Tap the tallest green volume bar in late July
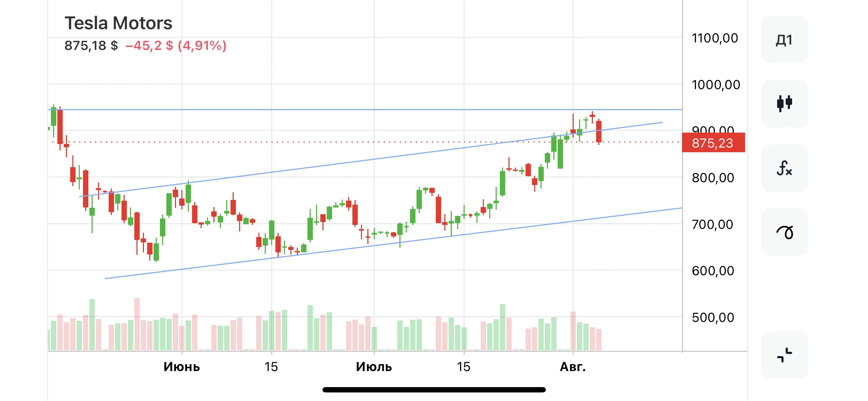 click(502, 327)
